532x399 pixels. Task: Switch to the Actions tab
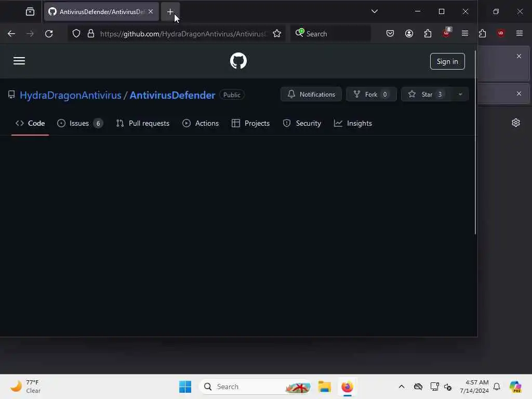coord(201,124)
